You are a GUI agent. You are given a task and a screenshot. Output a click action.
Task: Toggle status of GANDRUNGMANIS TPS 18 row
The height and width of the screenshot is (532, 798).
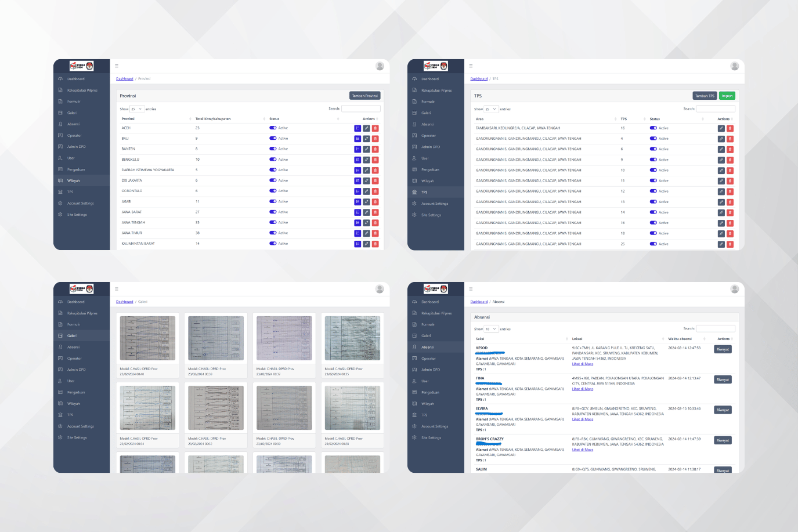coord(653,233)
